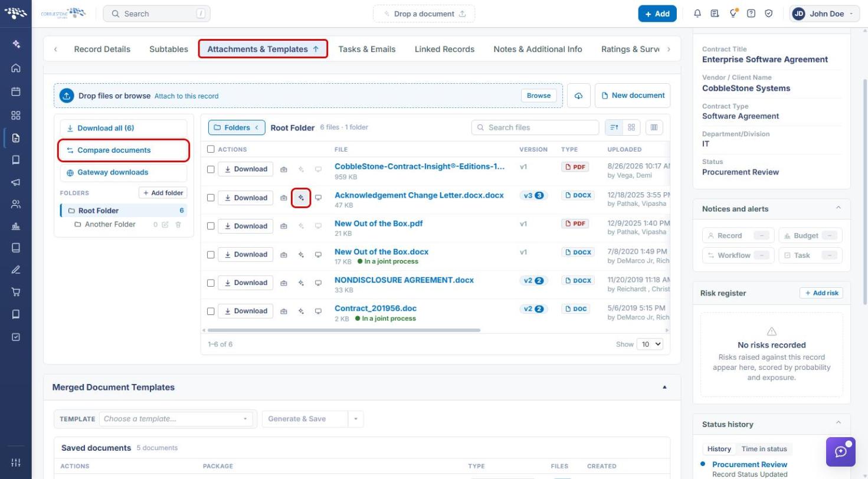Collapse the Status history panel

[838, 423]
